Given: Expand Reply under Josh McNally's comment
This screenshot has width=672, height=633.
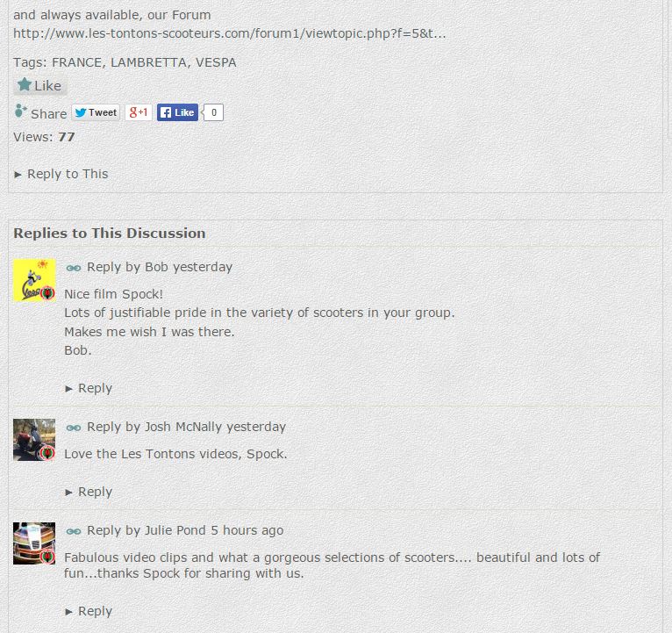Looking at the screenshot, I should 89,492.
